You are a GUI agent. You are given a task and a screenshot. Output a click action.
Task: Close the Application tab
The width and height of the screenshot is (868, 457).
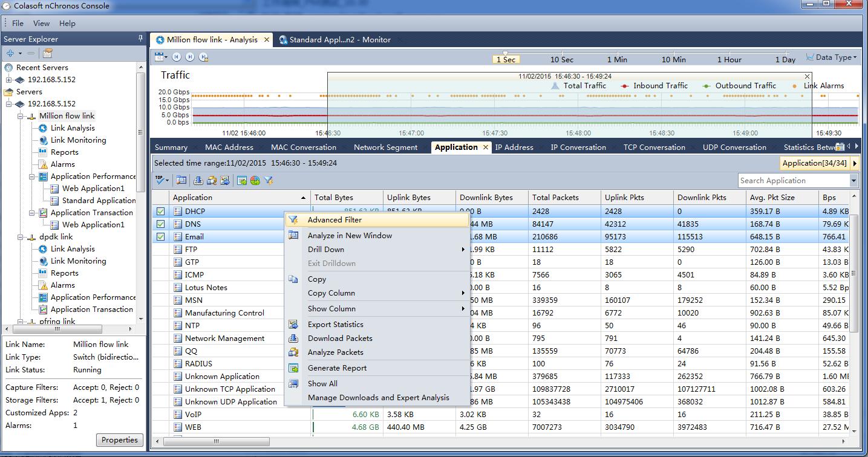pos(486,147)
